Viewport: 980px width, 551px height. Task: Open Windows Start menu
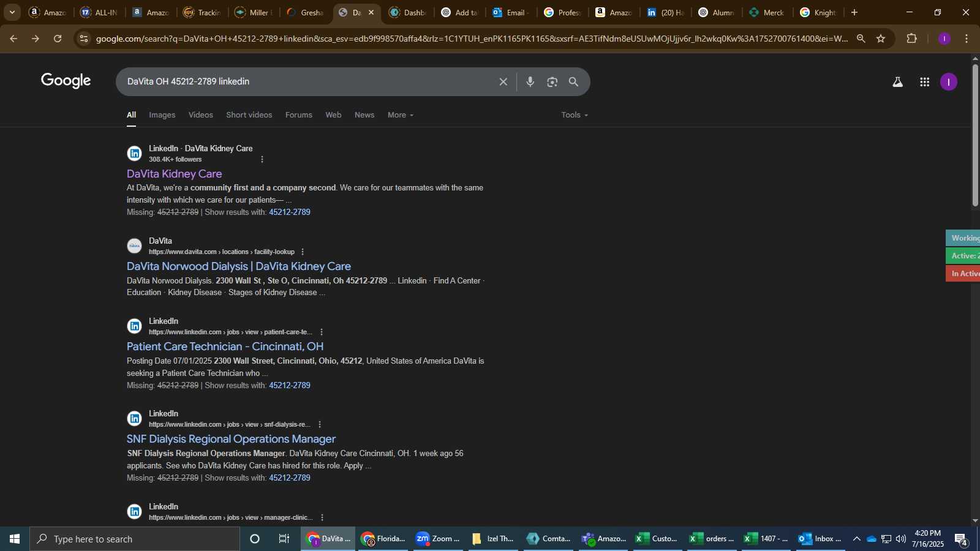point(15,539)
